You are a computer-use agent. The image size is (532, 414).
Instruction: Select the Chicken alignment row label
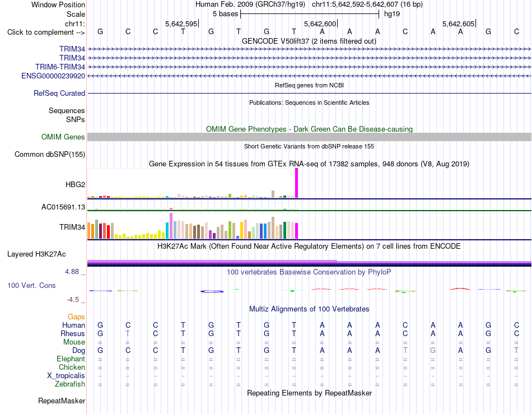[72, 367]
